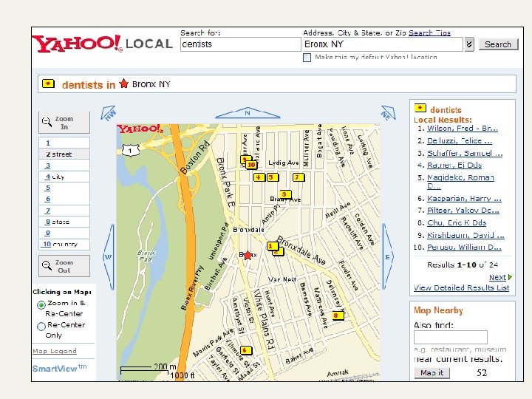Click the address field 'Bronx, NY'
Screen dimensions: 532x399
pyautogui.click(x=383, y=44)
